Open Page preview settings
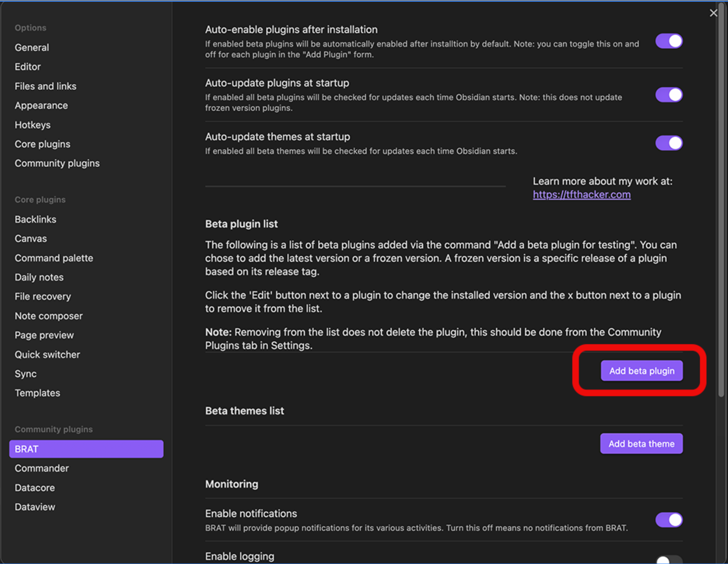The image size is (728, 564). coord(44,335)
